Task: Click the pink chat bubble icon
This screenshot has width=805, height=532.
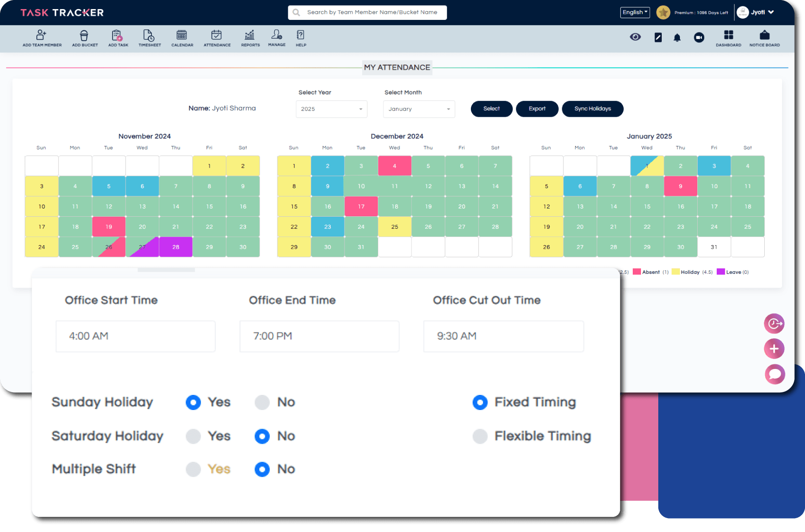Action: [774, 374]
